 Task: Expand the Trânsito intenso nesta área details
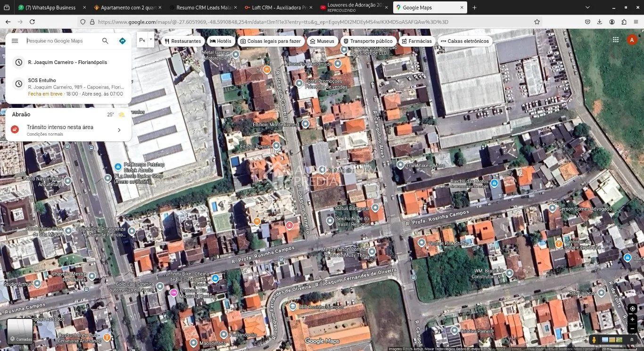[x=119, y=130]
